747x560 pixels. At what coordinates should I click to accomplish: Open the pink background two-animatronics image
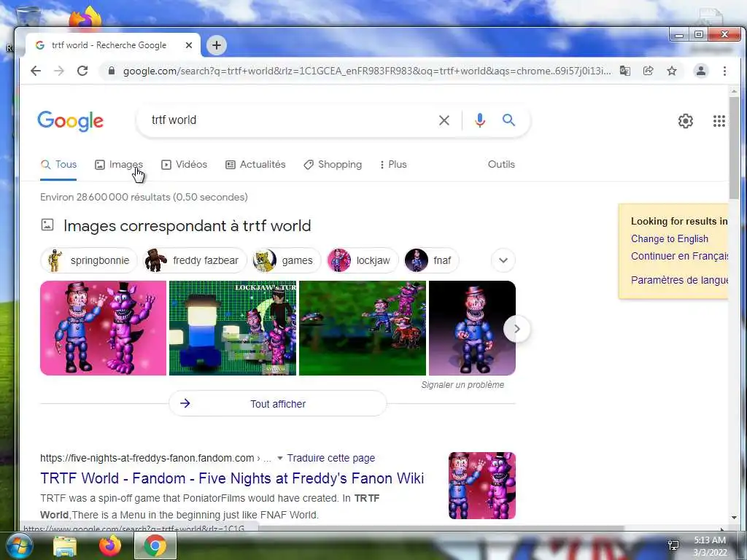(104, 328)
